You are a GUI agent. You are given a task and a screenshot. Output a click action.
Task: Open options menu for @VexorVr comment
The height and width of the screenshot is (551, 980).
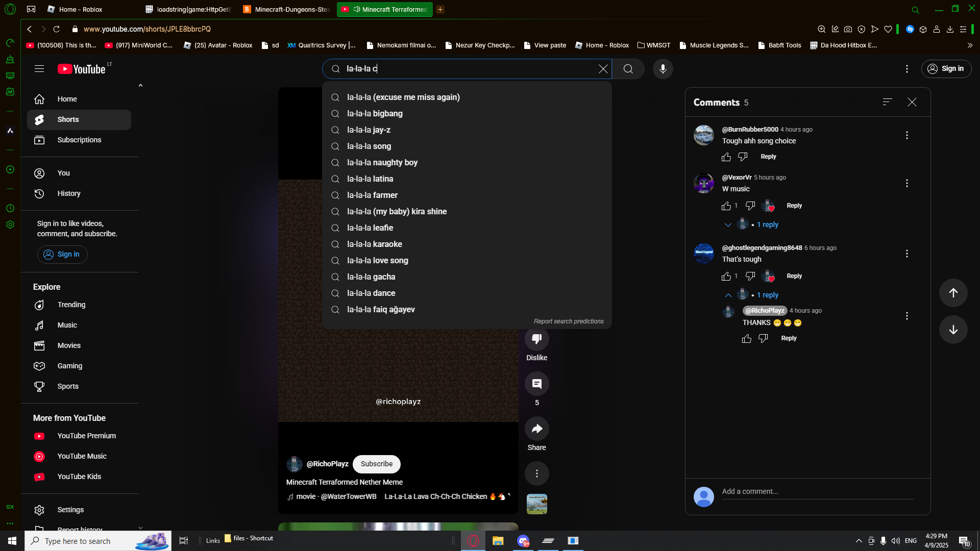907,183
